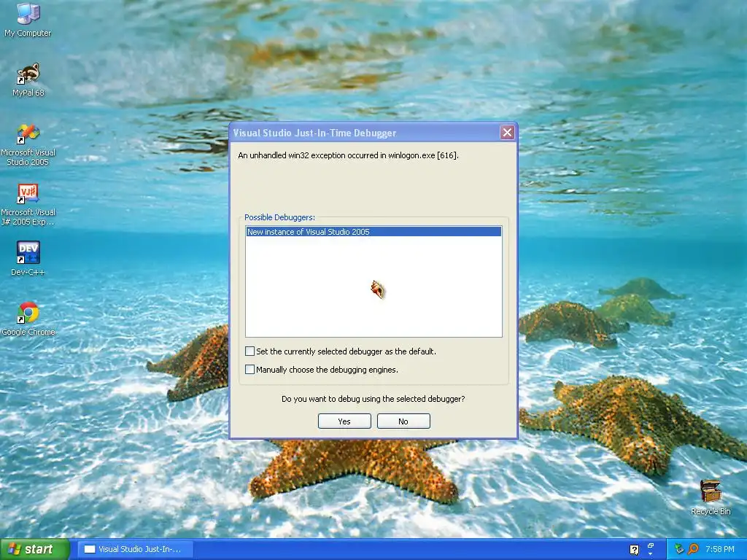Select the Dev-C++ desktop shortcut
The image size is (747, 560).
point(28,259)
